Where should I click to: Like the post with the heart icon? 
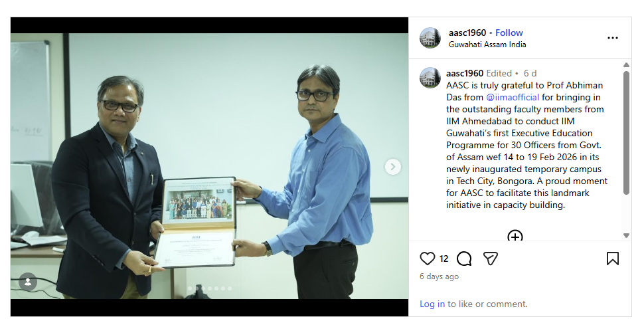pyautogui.click(x=427, y=259)
